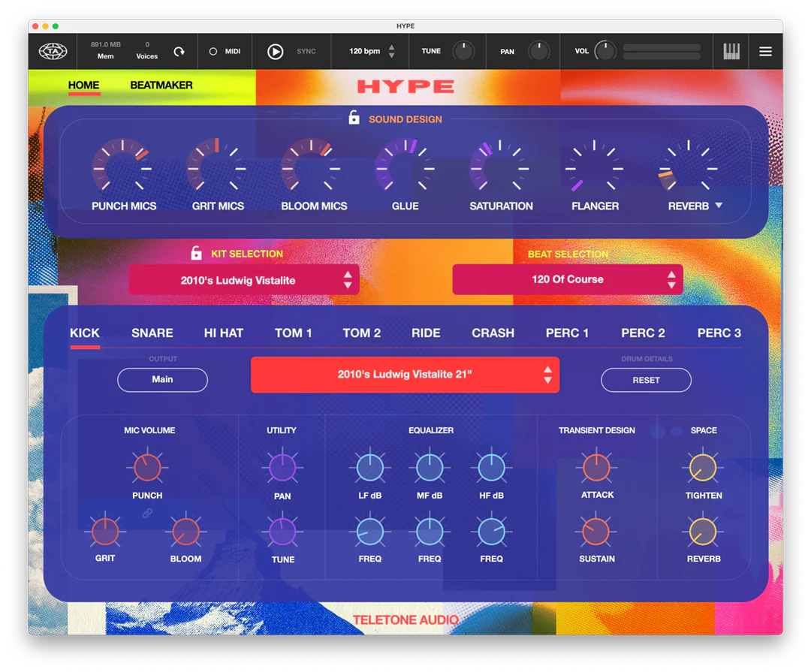
Task: Start playback with the play button
Action: pos(275,51)
